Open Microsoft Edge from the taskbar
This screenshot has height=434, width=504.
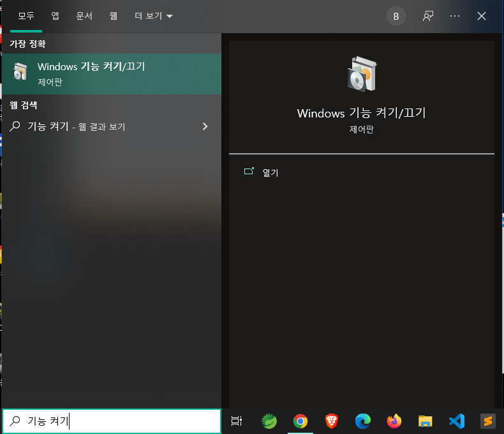(363, 421)
